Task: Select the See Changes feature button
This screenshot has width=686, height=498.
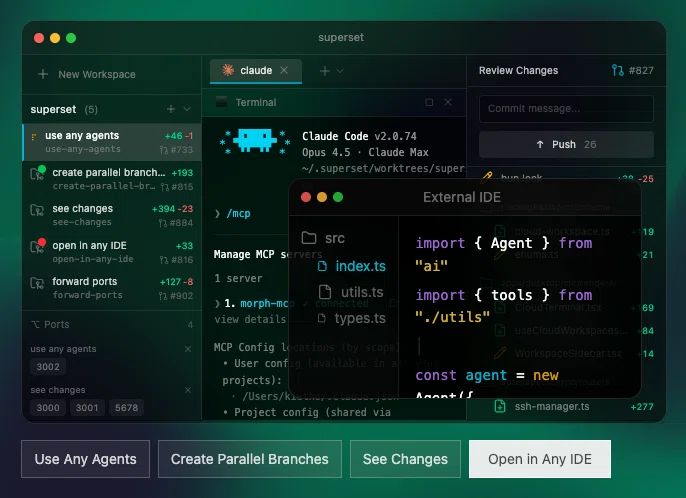Action: tap(406, 459)
